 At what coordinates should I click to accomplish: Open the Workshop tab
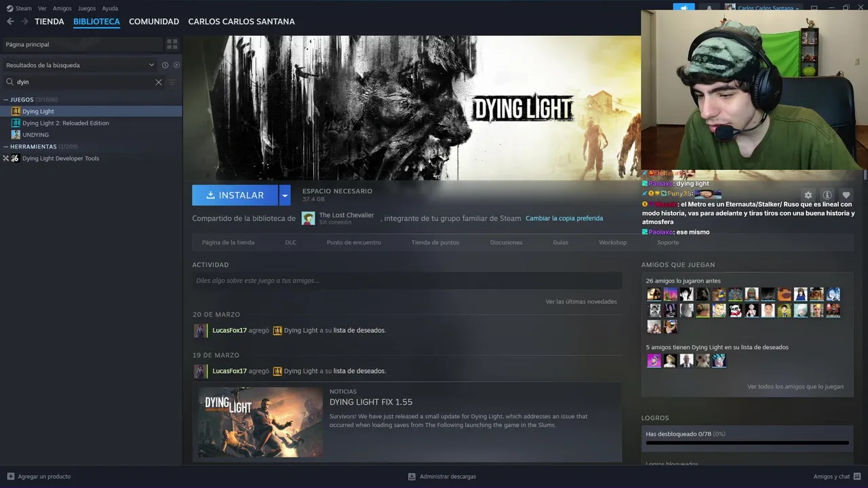pos(612,242)
